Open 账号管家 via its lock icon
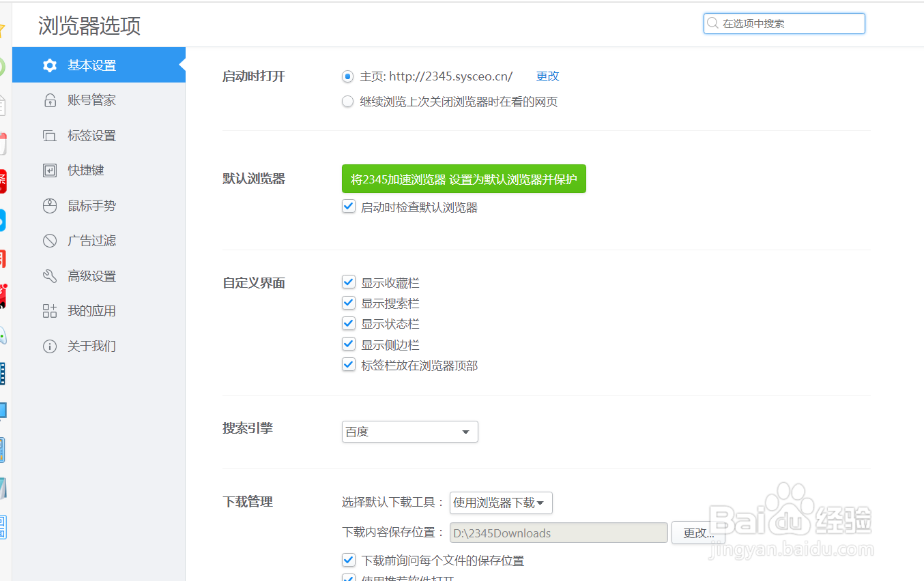924x581 pixels. click(50, 100)
